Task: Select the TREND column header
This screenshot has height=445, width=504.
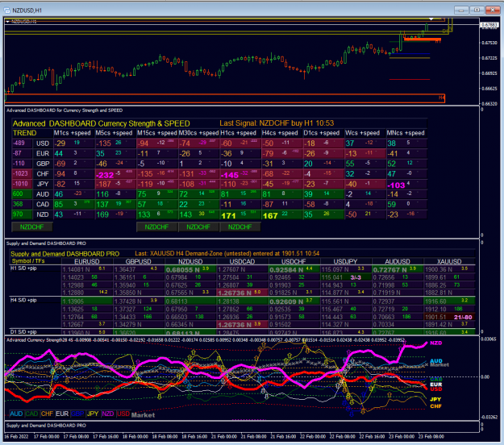Action: coord(25,133)
